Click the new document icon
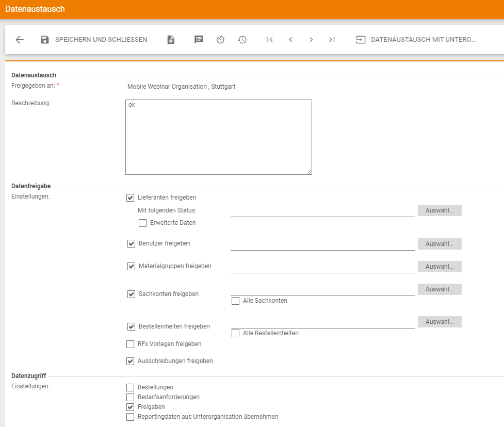This screenshot has width=504, height=427. tap(171, 40)
